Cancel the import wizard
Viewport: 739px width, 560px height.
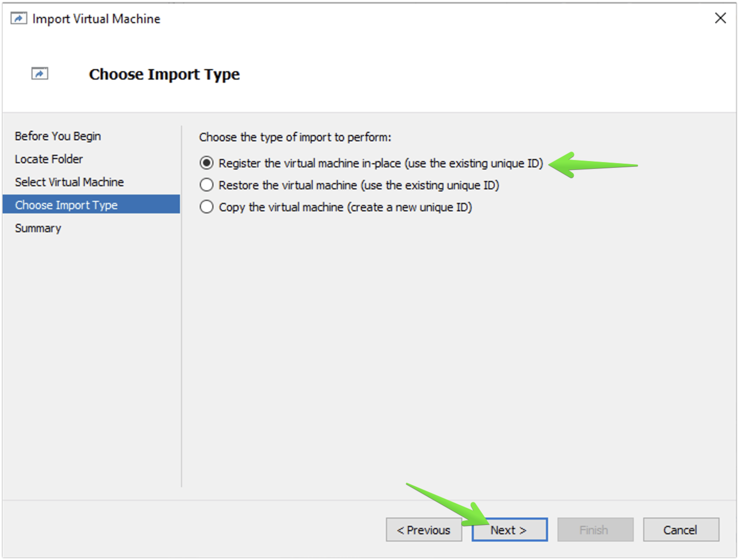click(681, 530)
